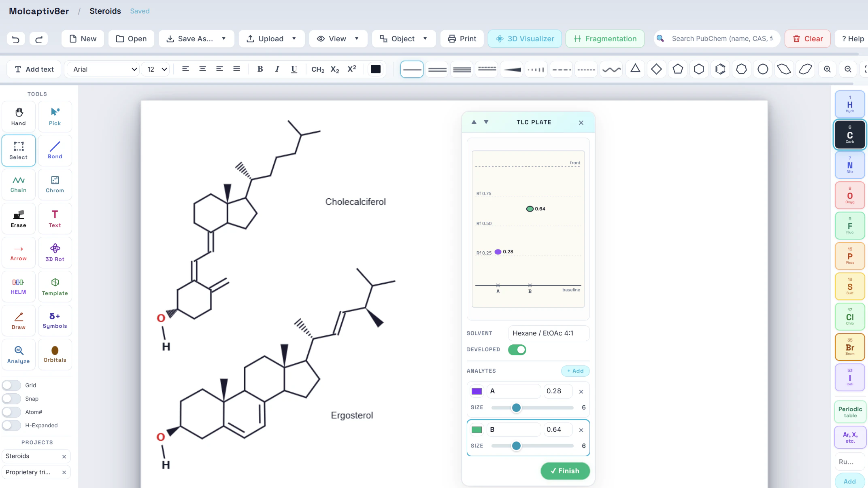Screen dimensions: 868x488
Task: Select the Oxygen element tile
Action: (850, 195)
